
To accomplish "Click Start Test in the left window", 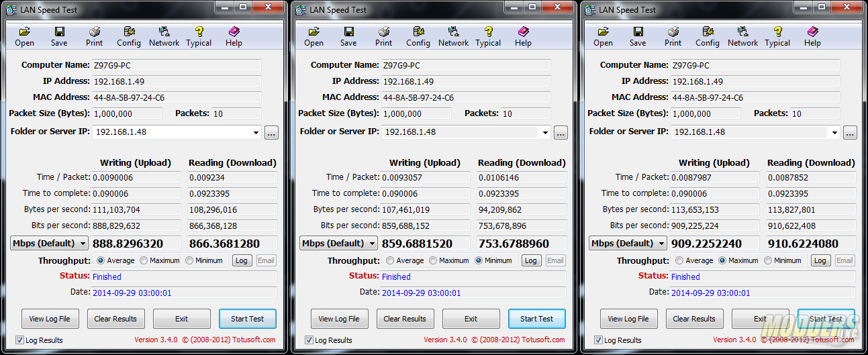I will click(x=248, y=319).
